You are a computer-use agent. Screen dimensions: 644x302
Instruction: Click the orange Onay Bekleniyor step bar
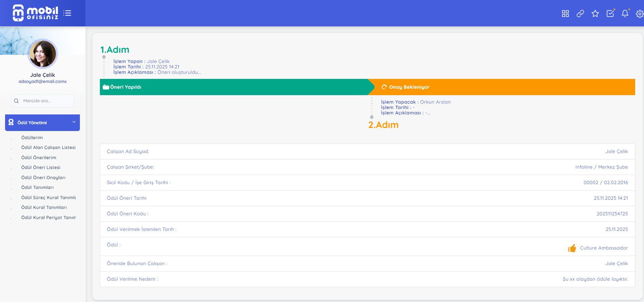(501, 87)
